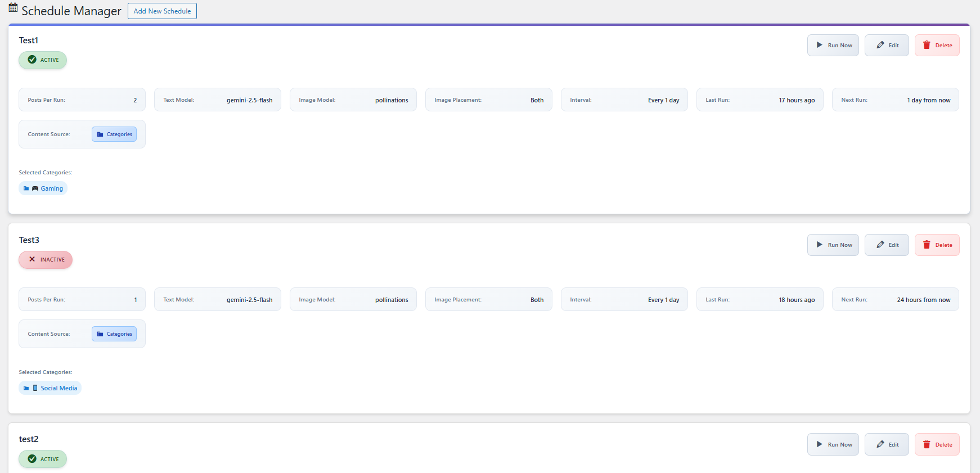
Task: Click Add New Schedule button
Action: [x=162, y=11]
